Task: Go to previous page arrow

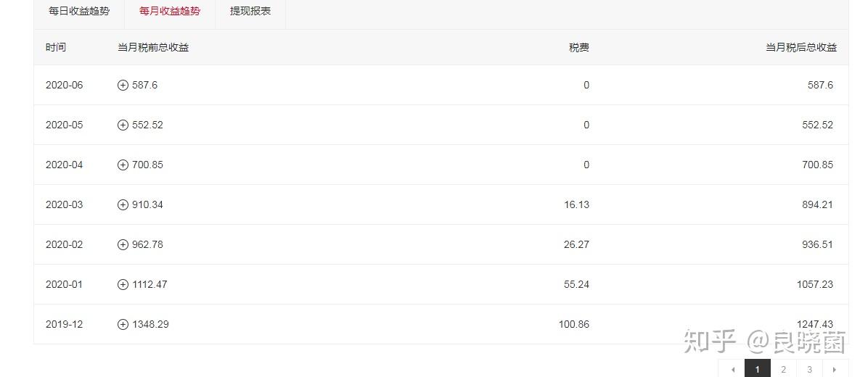Action: click(732, 369)
